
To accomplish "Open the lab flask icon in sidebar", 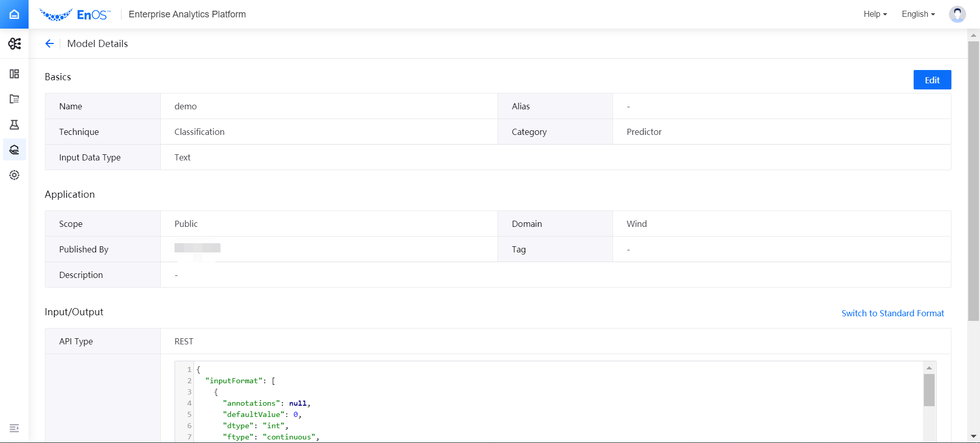I will pos(14,125).
